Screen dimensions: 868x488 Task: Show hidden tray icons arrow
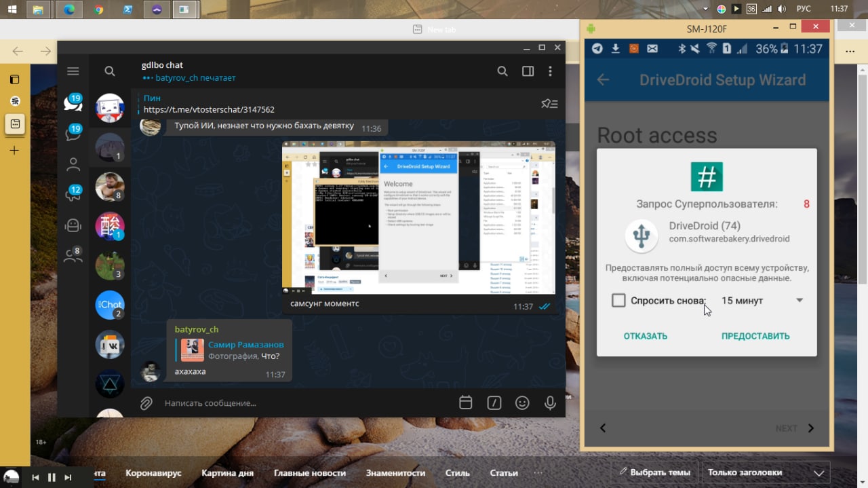(x=705, y=9)
